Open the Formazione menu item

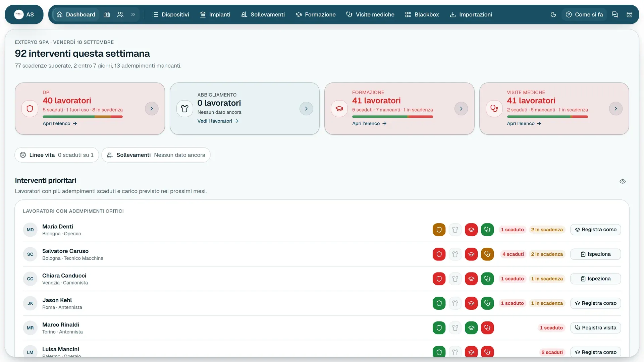click(x=316, y=14)
